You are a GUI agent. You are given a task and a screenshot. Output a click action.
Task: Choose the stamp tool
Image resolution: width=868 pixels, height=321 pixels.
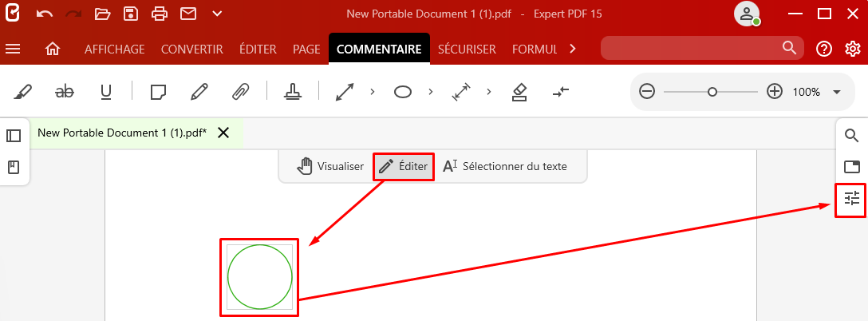[x=292, y=92]
